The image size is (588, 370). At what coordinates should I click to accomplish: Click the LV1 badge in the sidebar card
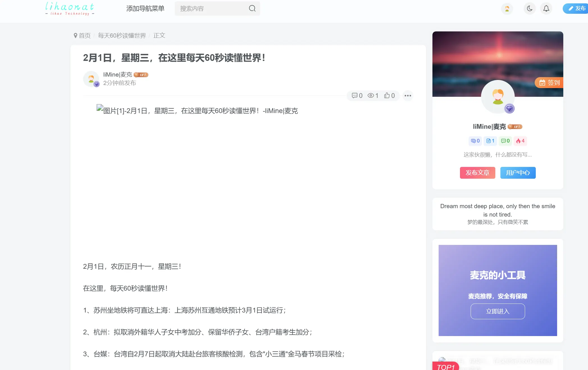(515, 127)
